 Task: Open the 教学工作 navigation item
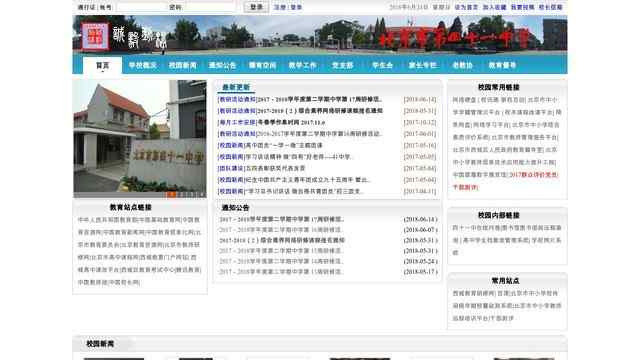302,65
